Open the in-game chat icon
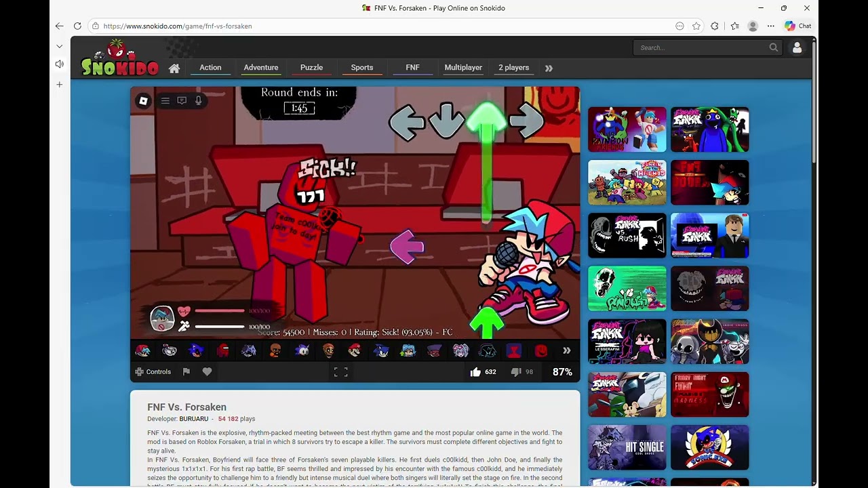Image resolution: width=868 pixels, height=488 pixels. [x=182, y=101]
